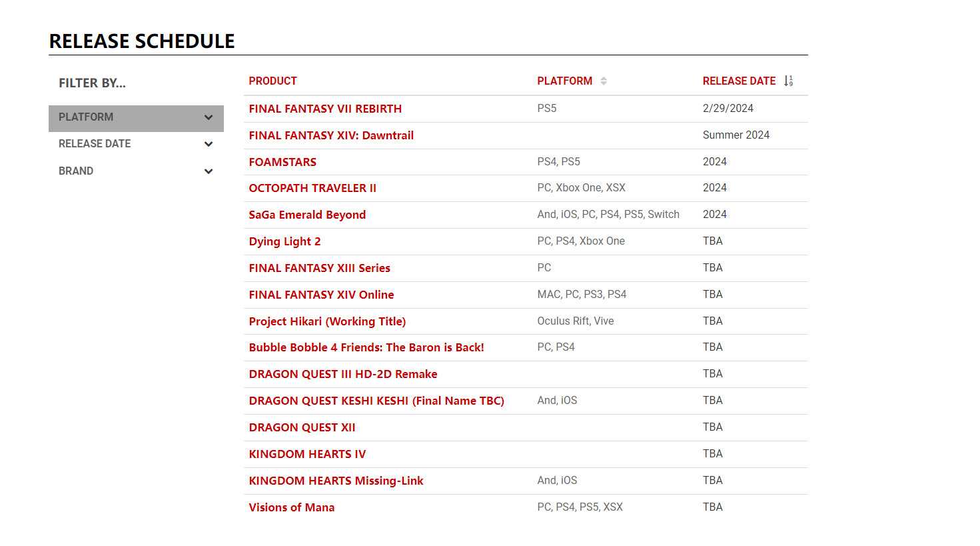Viewport: 980px width, 546px height.
Task: Open DRAGON QUEST III HD-2D Remake link
Action: 343,374
